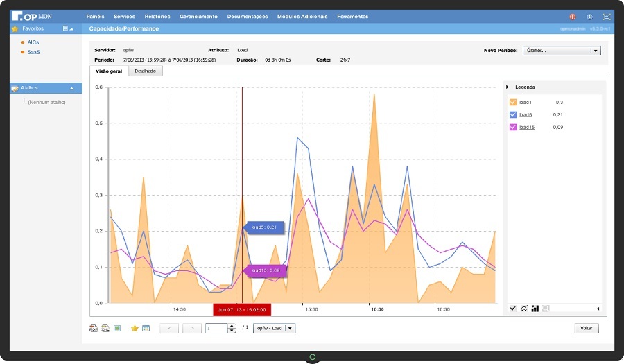Go to next page button
This screenshot has height=364, width=624.
click(x=192, y=328)
